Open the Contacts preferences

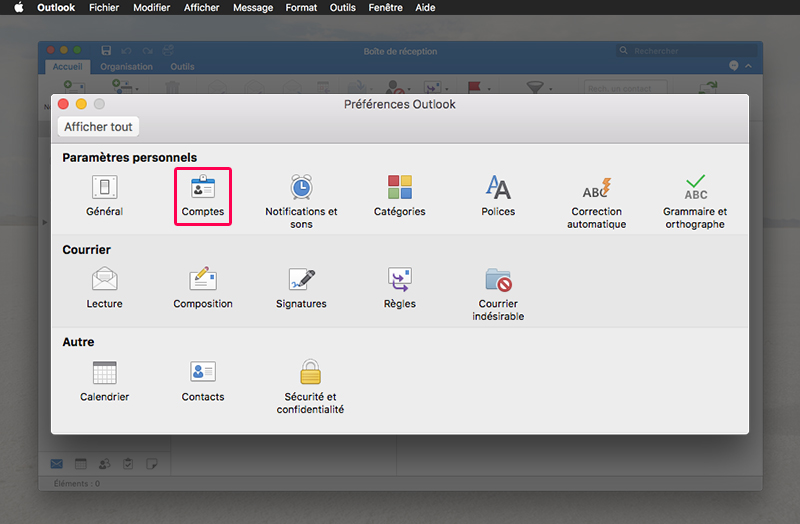click(x=203, y=381)
